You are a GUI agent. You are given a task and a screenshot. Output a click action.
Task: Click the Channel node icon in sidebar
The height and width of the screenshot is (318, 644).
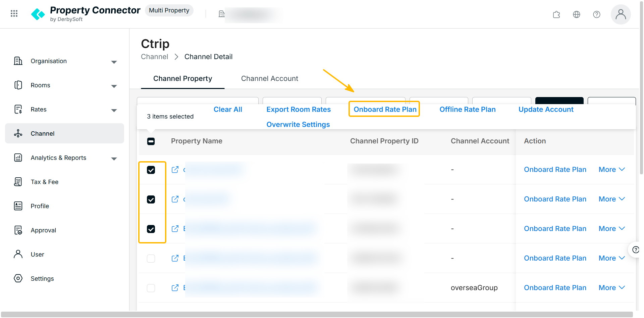pyautogui.click(x=18, y=133)
